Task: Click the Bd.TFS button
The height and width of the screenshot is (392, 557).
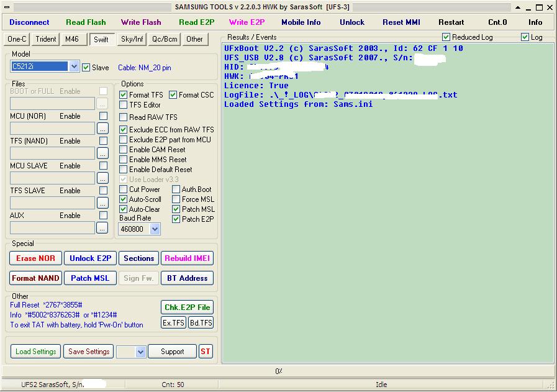Action: (201, 322)
